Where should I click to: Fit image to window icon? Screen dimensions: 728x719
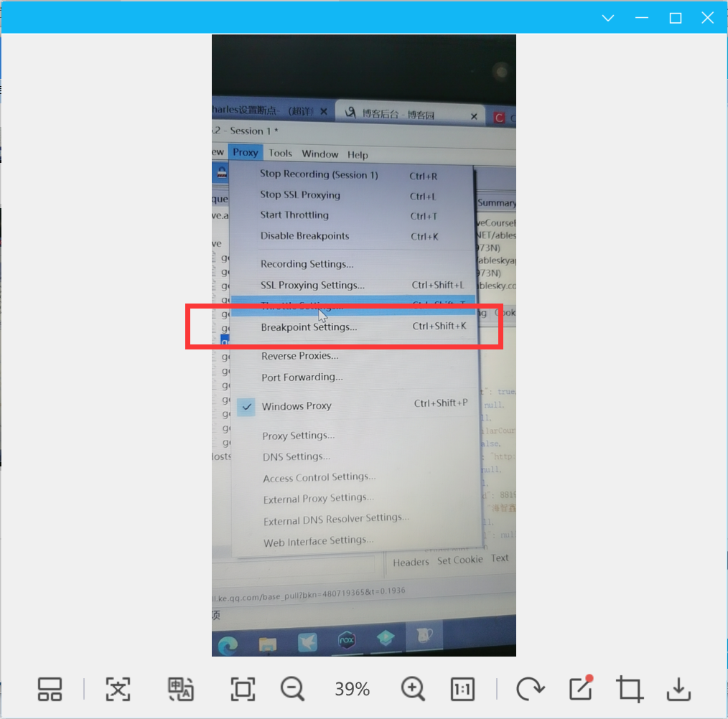(243, 690)
